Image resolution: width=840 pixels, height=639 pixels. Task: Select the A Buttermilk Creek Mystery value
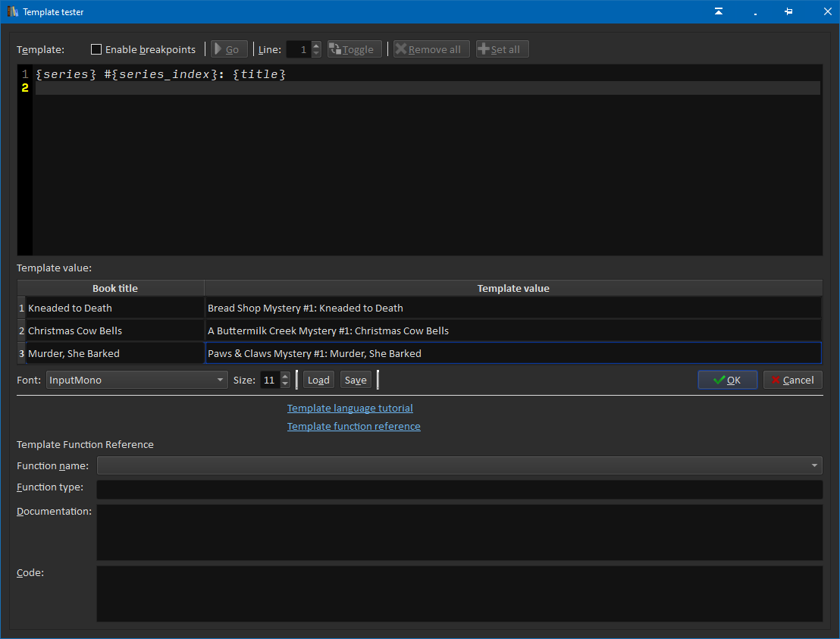pyautogui.click(x=513, y=330)
